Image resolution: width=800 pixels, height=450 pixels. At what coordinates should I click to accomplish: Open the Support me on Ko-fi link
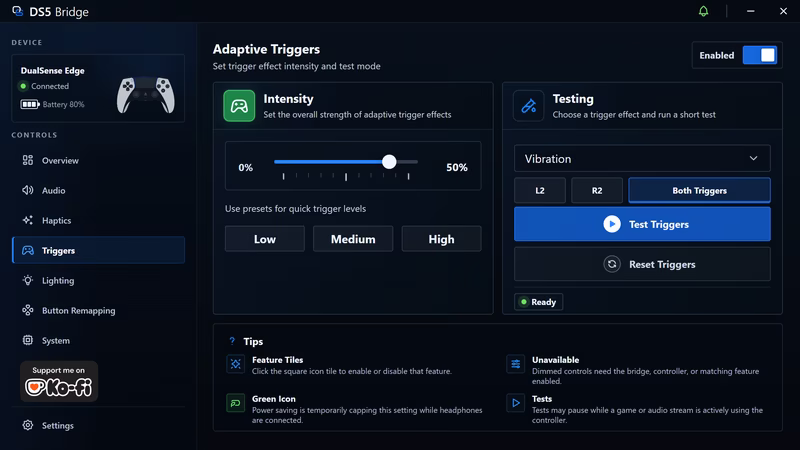(59, 382)
